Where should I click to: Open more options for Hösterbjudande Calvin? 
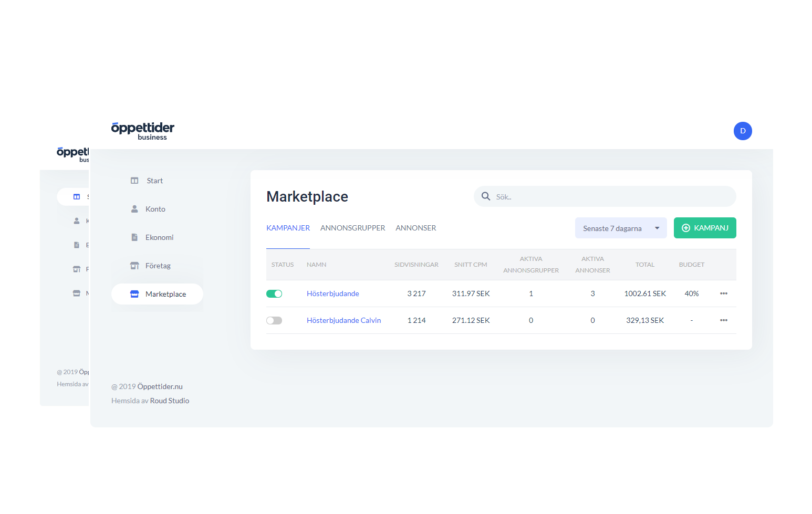(x=723, y=320)
